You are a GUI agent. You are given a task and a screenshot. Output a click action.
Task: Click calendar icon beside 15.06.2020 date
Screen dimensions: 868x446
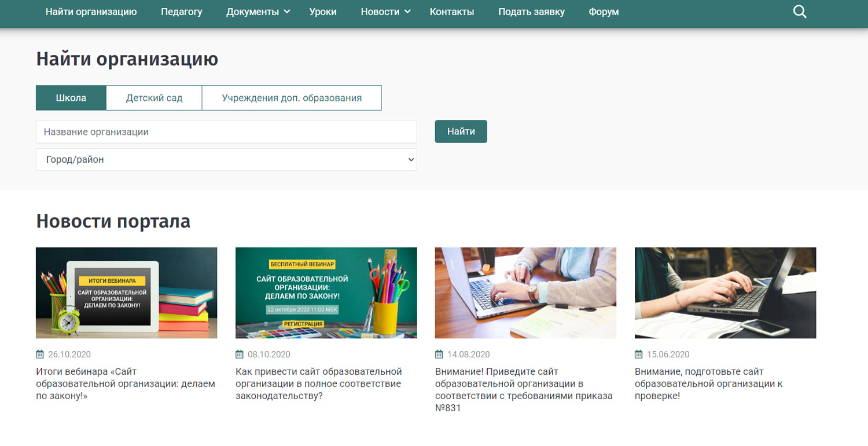tap(639, 354)
